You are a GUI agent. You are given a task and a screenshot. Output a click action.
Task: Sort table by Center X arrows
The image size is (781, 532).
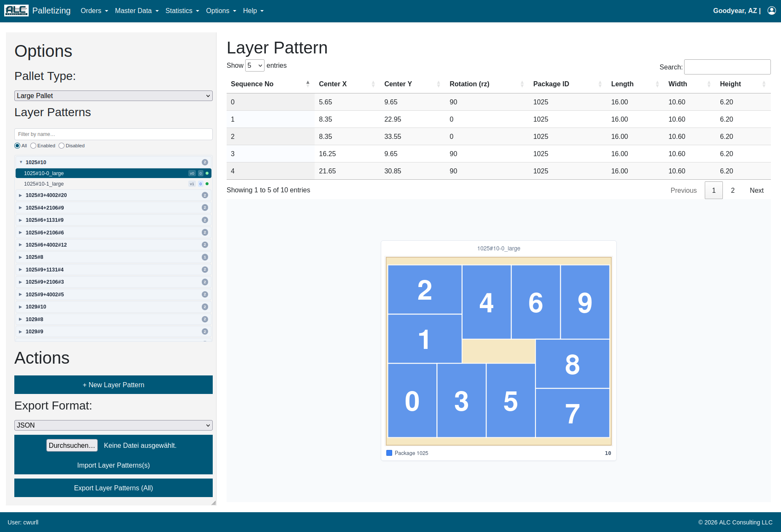pyautogui.click(x=373, y=84)
